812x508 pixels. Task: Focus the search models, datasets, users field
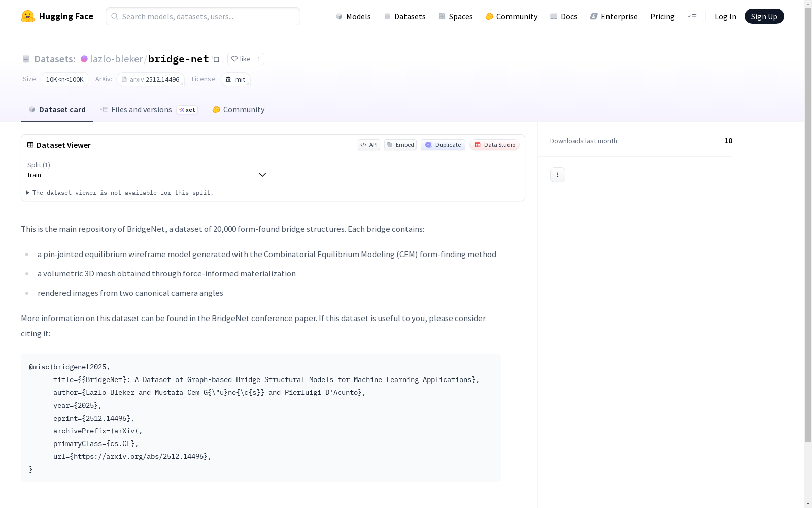point(203,16)
